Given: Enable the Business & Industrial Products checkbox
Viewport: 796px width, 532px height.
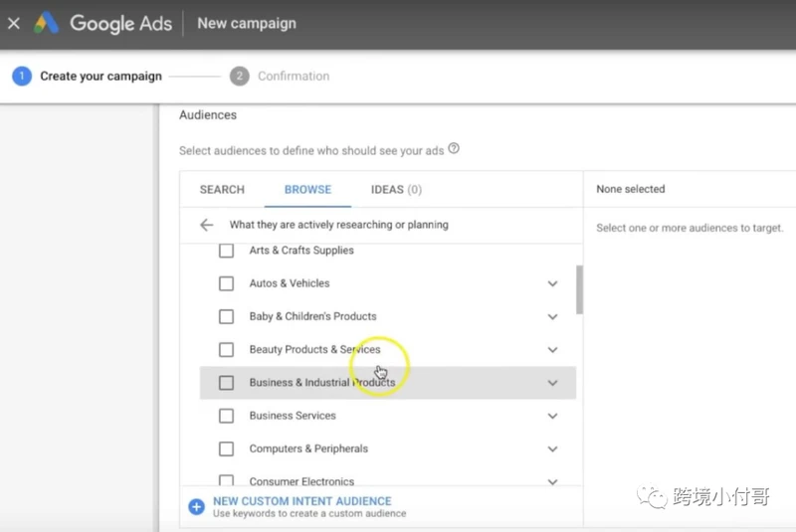Looking at the screenshot, I should coord(227,383).
